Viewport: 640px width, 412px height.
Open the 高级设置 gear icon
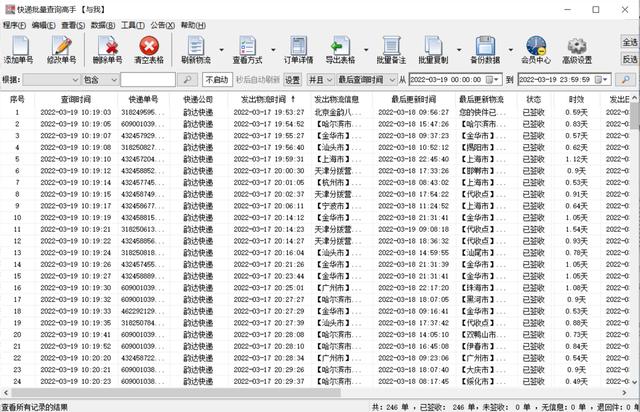pyautogui.click(x=577, y=49)
